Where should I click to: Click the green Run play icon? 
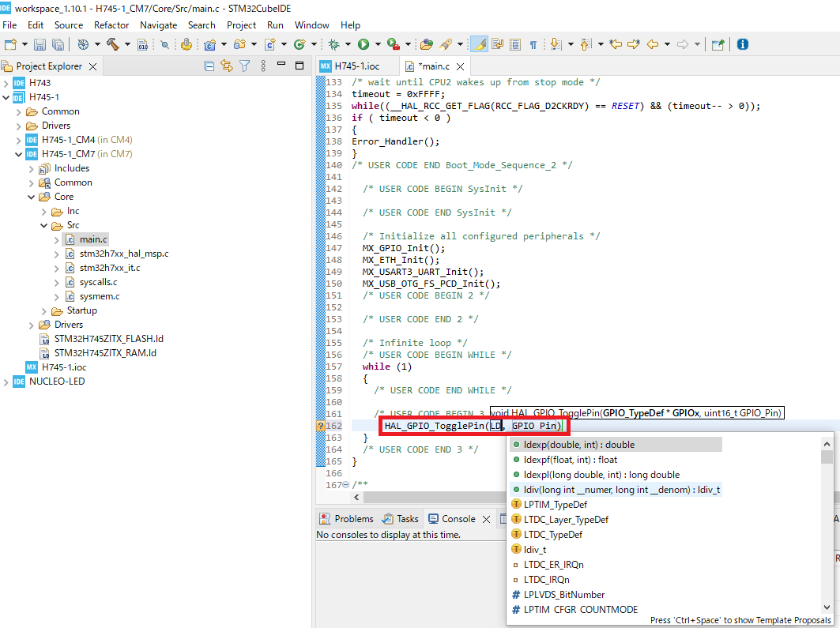click(x=363, y=44)
